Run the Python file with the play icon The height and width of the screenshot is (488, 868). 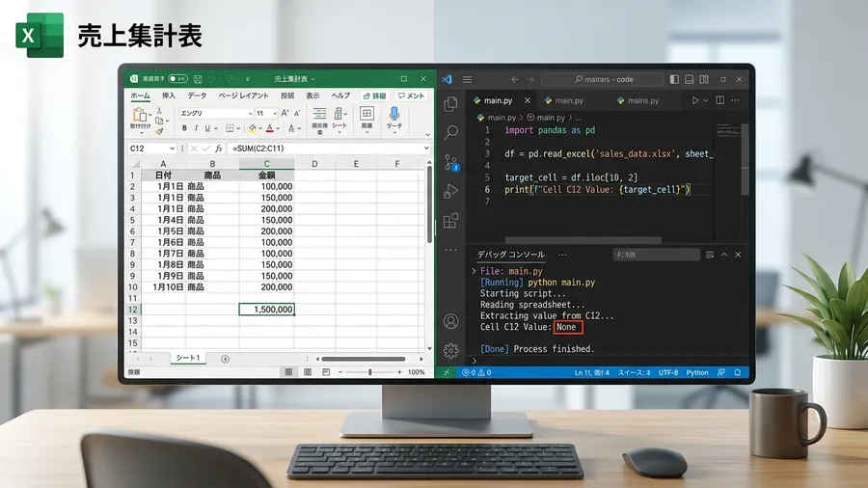pos(694,100)
